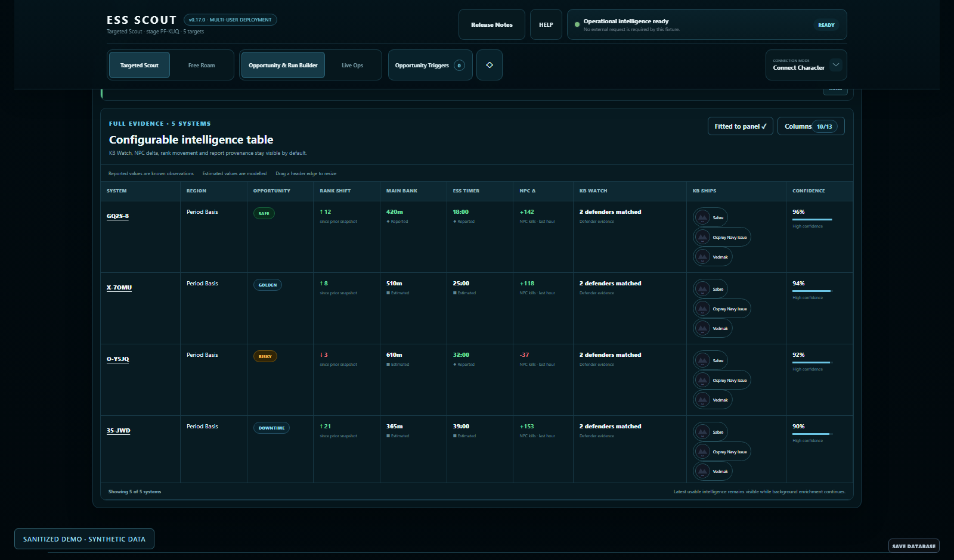
Task: Expand the Connect Character dropdown
Action: [835, 65]
